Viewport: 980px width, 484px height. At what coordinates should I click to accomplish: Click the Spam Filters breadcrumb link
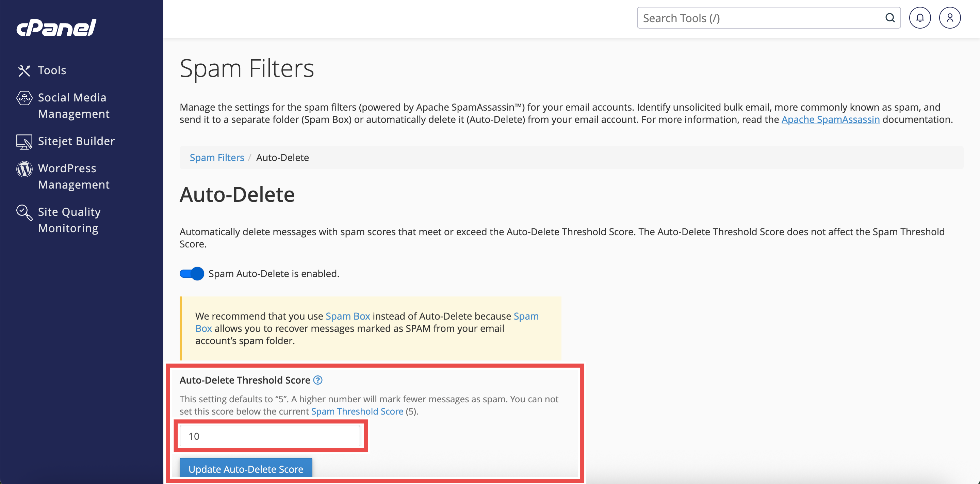[x=217, y=158]
